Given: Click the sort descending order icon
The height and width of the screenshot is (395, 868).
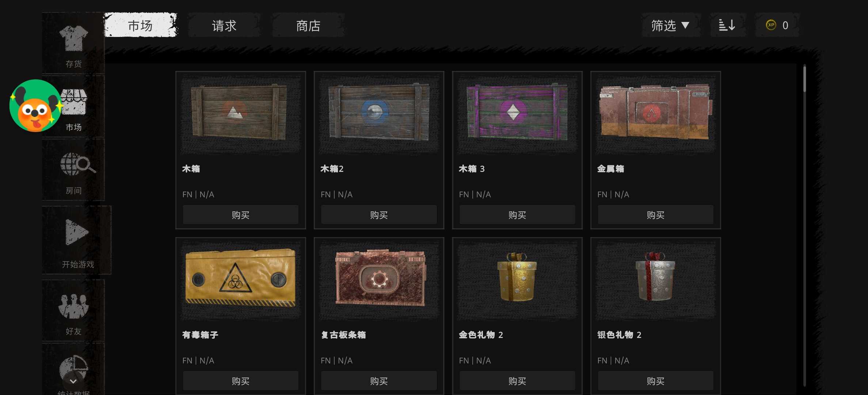Looking at the screenshot, I should [727, 25].
